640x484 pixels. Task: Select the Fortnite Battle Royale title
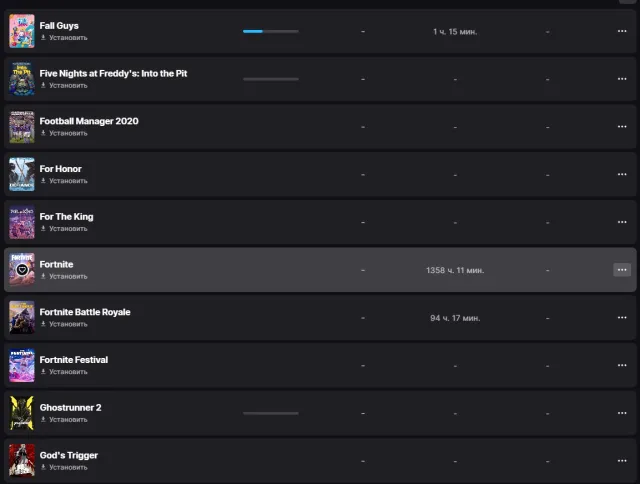tap(85, 312)
